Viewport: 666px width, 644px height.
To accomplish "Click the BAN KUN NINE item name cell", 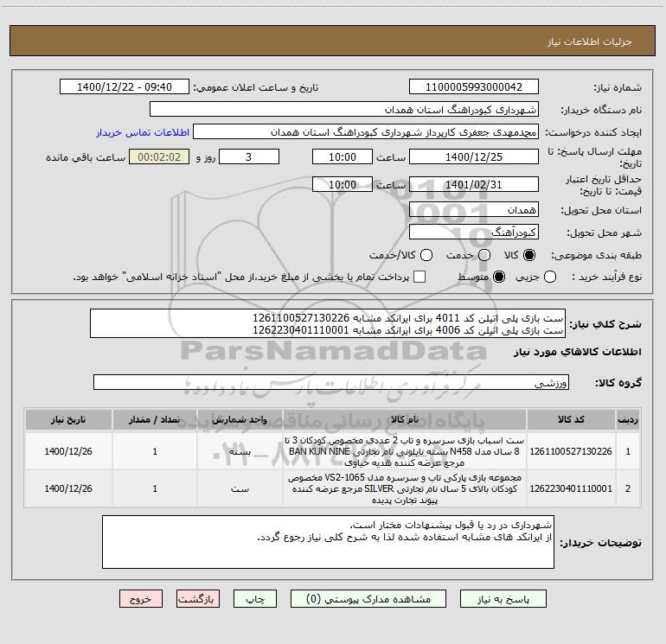I will click(x=405, y=451).
